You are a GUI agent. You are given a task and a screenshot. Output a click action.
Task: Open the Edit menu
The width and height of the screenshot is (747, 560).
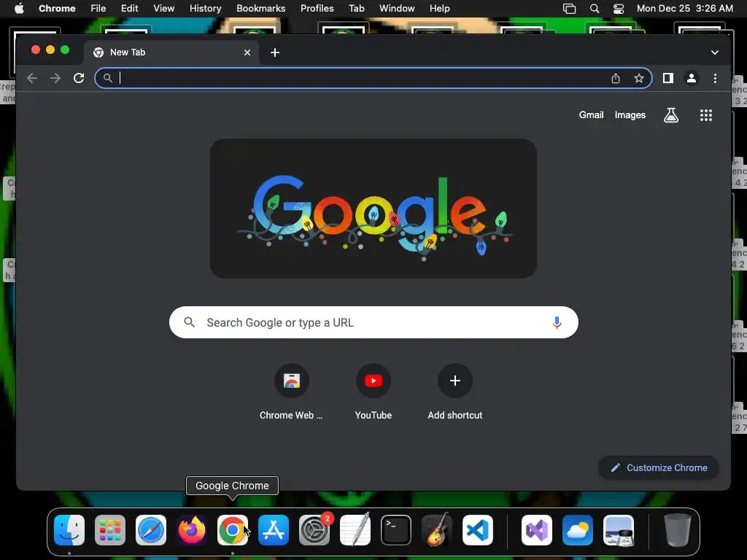[129, 9]
